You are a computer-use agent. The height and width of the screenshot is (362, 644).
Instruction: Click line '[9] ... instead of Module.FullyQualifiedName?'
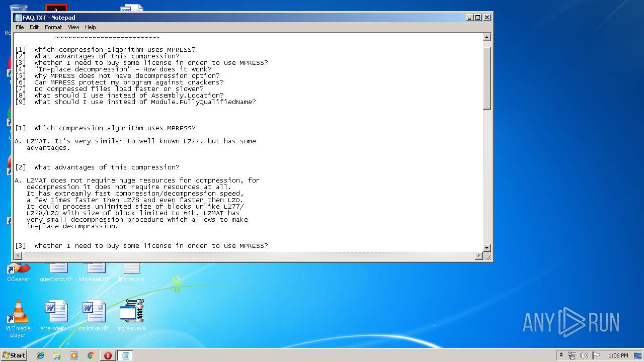[x=135, y=102]
